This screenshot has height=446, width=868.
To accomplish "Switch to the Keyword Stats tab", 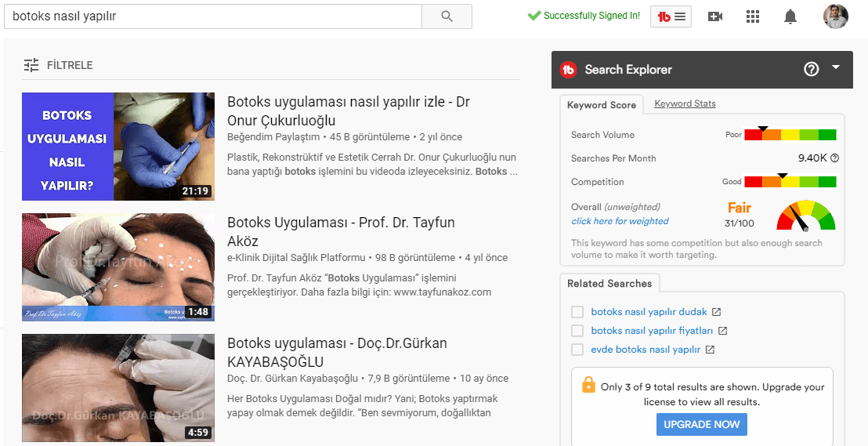I will click(x=685, y=103).
